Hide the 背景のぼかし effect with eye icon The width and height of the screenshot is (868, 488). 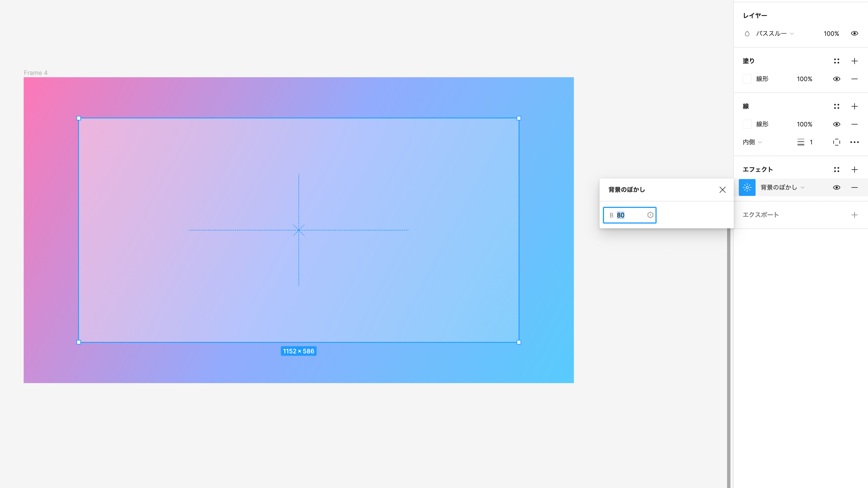coord(836,187)
